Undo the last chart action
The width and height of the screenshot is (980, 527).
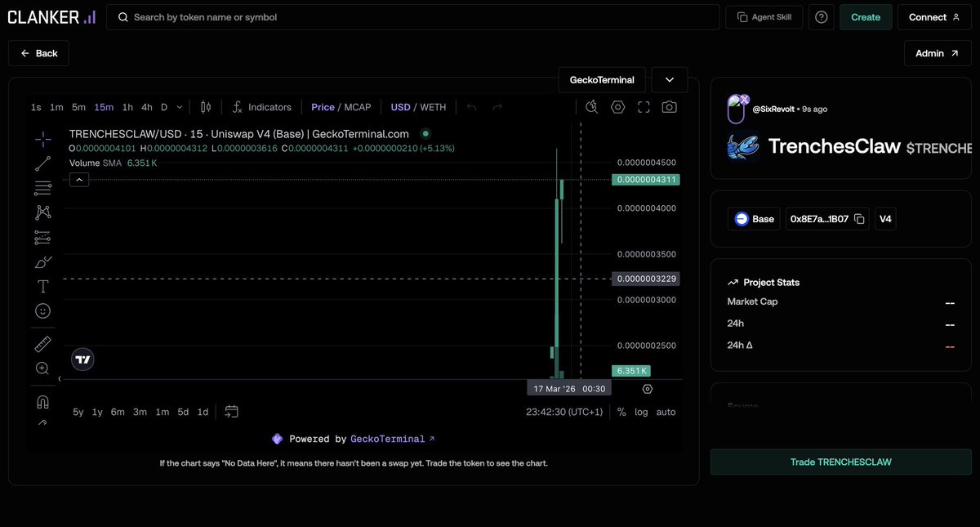coord(471,107)
